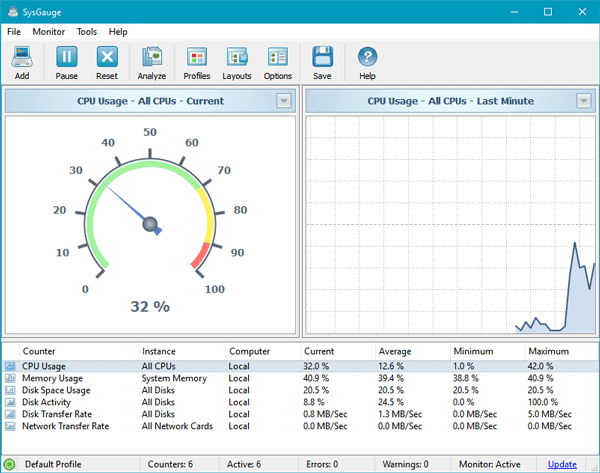Click the SysGauge app icon in title bar

coord(13,11)
